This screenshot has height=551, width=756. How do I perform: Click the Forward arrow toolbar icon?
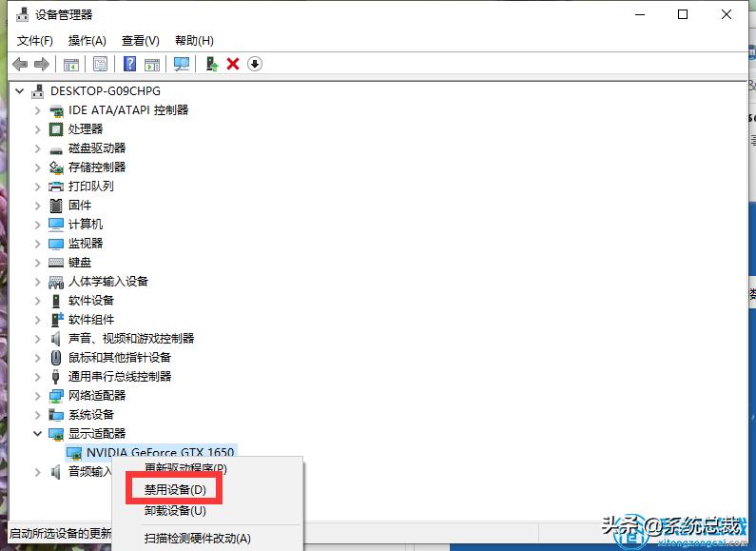[x=42, y=64]
